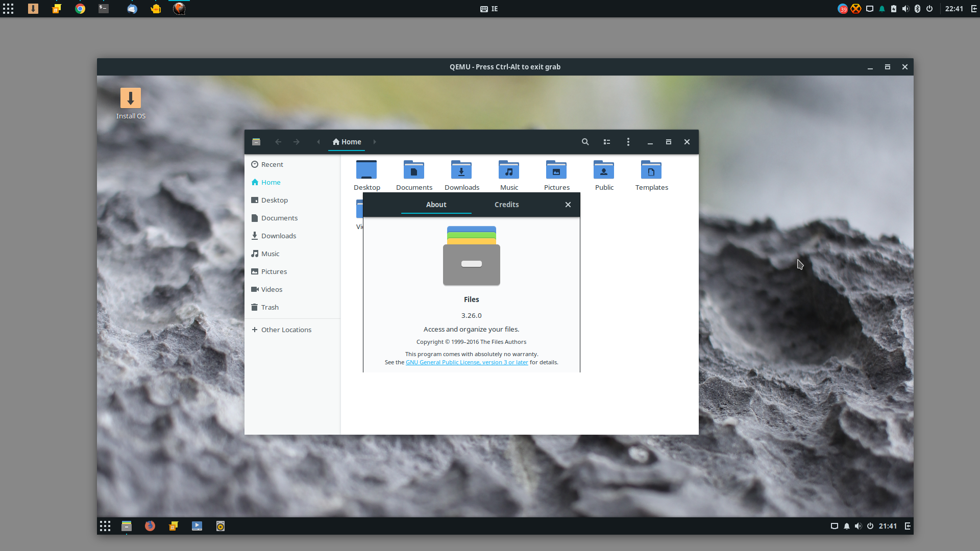Open the Documents folder icon
This screenshot has height=551, width=980.
click(414, 170)
